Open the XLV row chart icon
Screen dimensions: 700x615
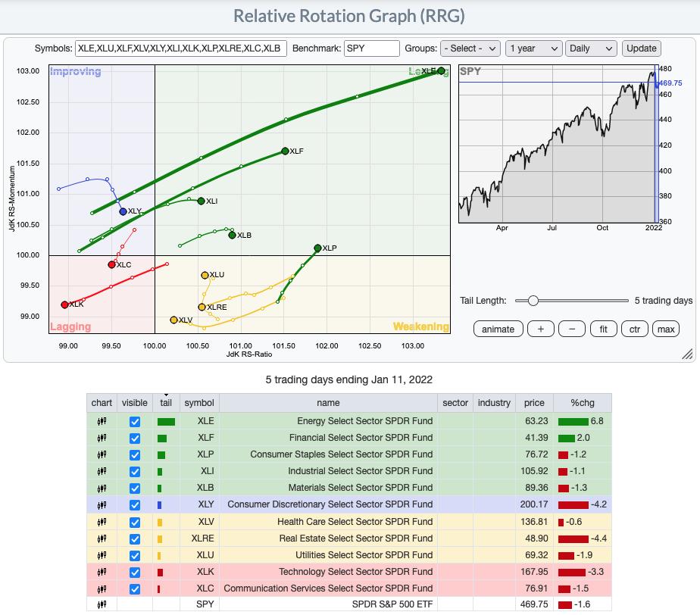[102, 522]
